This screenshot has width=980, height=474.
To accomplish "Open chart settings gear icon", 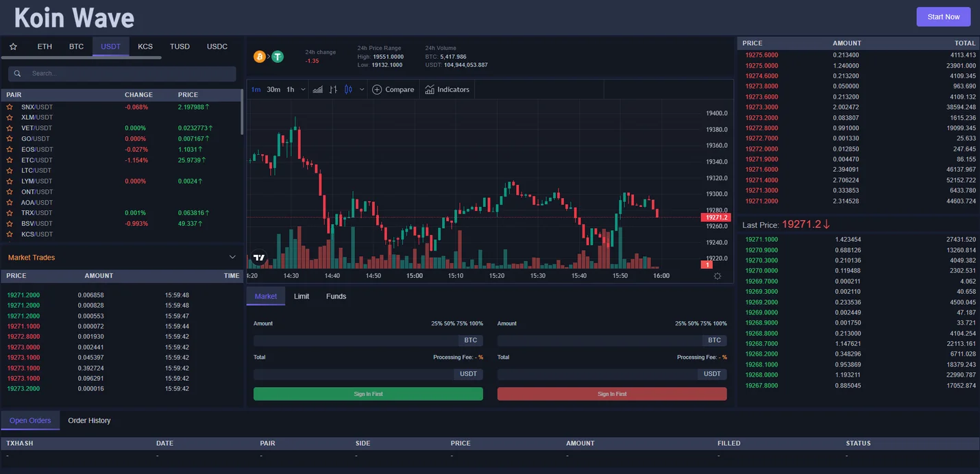I will (x=718, y=276).
